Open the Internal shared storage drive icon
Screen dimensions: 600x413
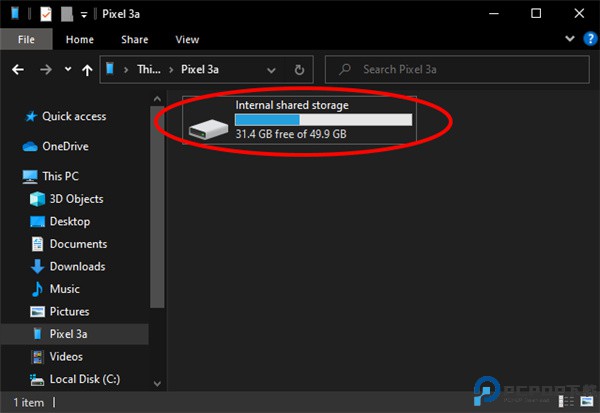pyautogui.click(x=209, y=128)
